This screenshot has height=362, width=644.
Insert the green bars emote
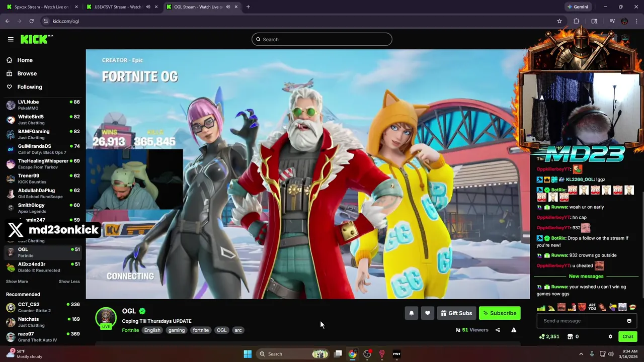(x=541, y=307)
